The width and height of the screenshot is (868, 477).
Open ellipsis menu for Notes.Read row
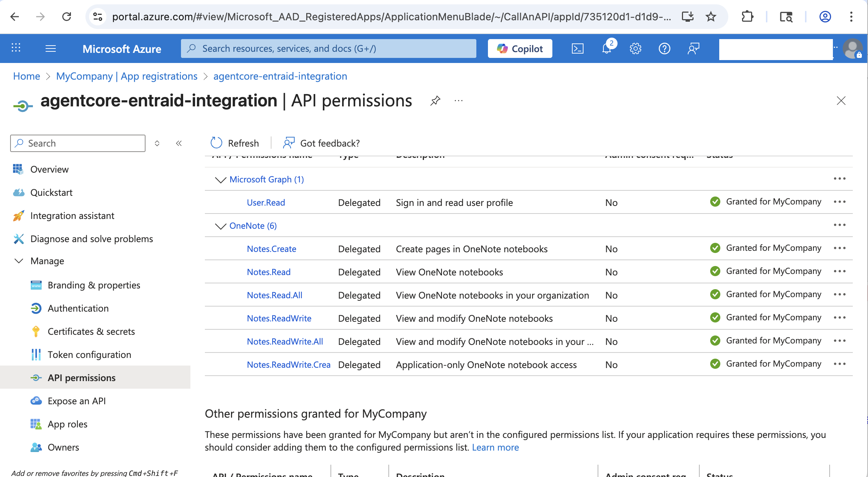[840, 271]
